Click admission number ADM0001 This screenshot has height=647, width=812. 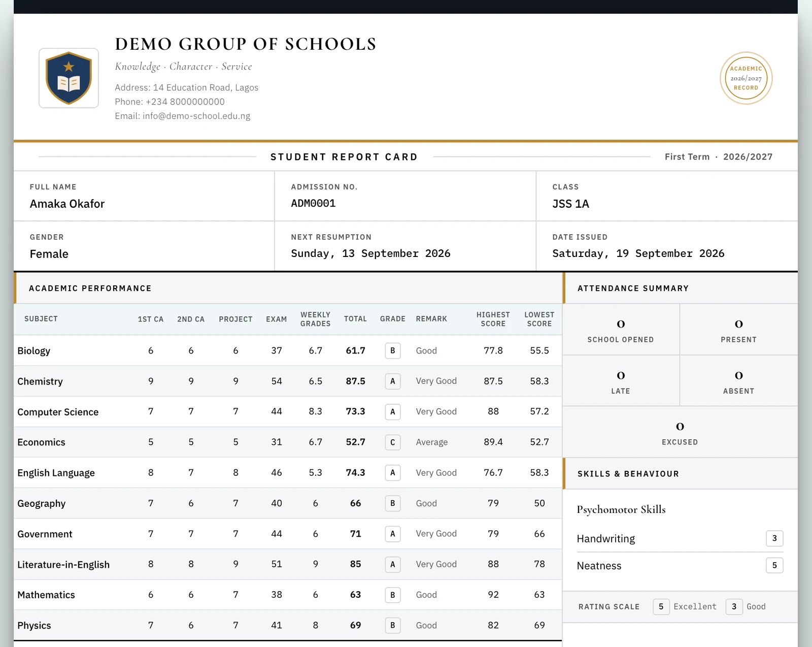pos(313,203)
